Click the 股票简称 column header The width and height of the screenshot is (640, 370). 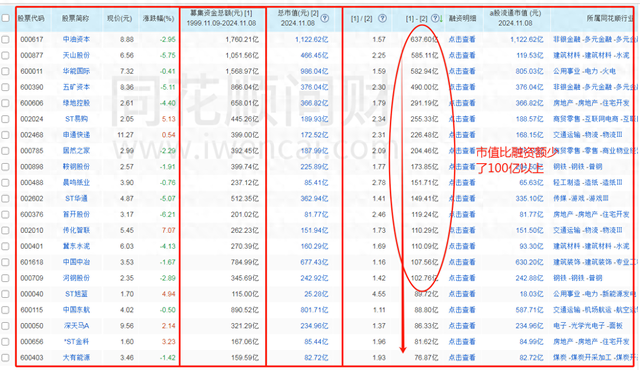76,18
